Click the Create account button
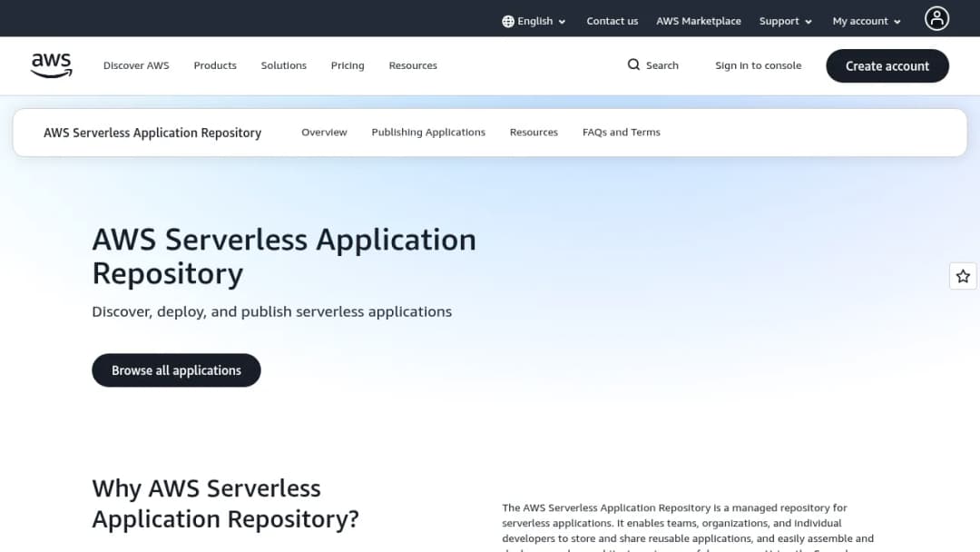Screen dimensions: 980x552 887,65
